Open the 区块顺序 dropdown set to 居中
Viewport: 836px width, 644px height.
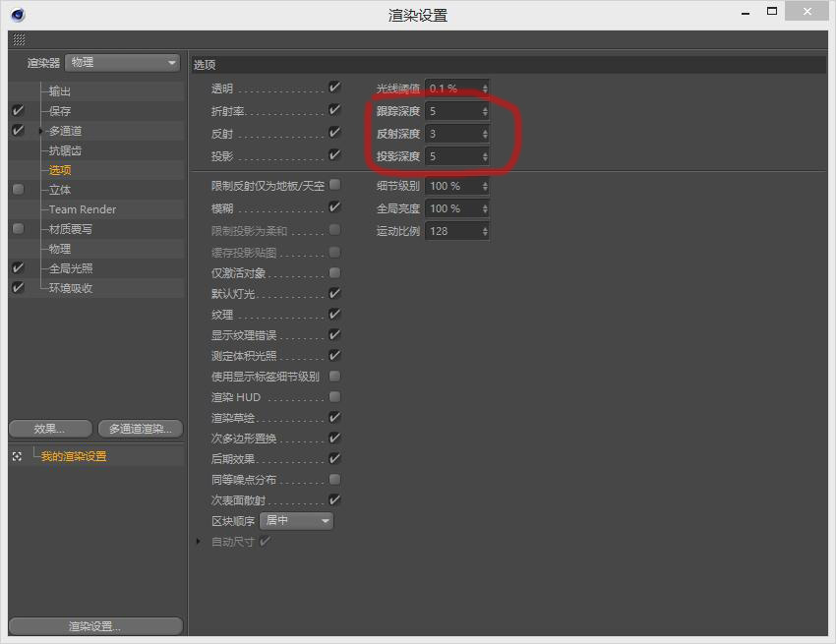point(296,521)
